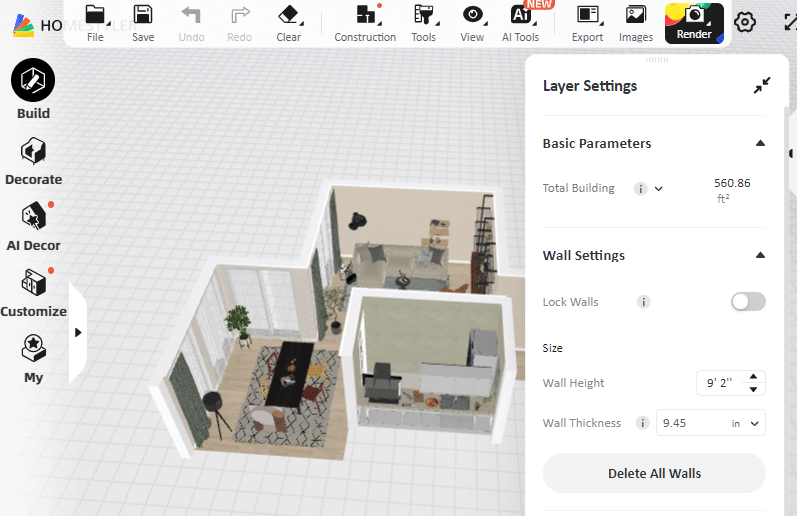Select Decorate in left sidebar
The width and height of the screenshot is (797, 516).
[33, 162]
